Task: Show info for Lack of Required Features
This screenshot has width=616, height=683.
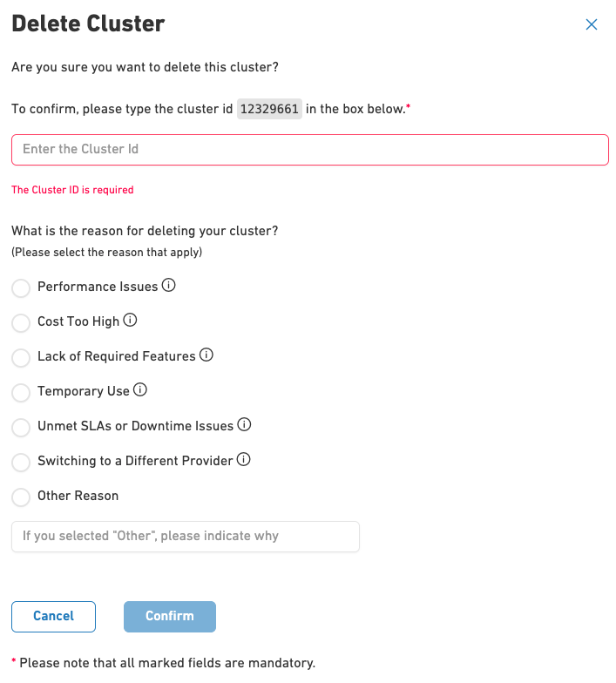Action: [206, 355]
